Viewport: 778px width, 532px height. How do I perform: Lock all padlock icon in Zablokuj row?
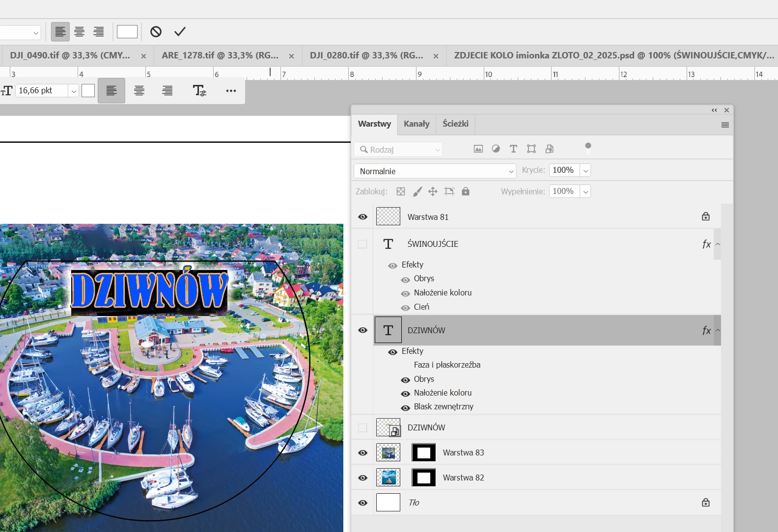coord(466,191)
